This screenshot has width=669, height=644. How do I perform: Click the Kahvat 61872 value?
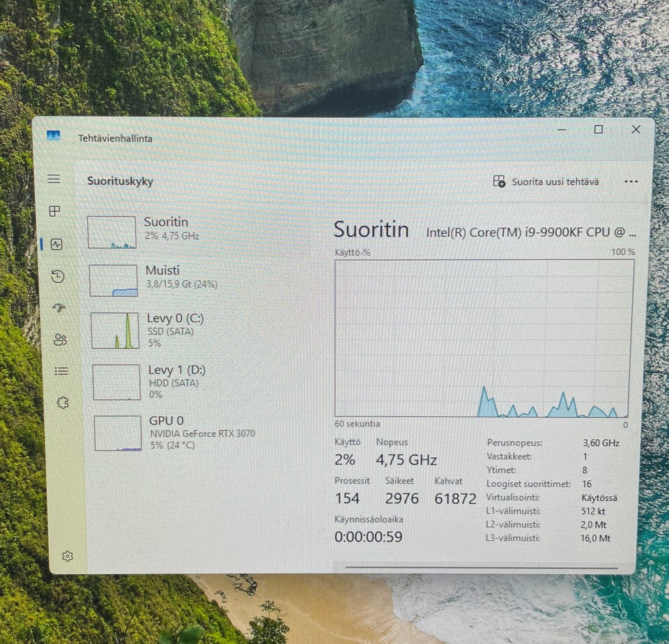455,498
